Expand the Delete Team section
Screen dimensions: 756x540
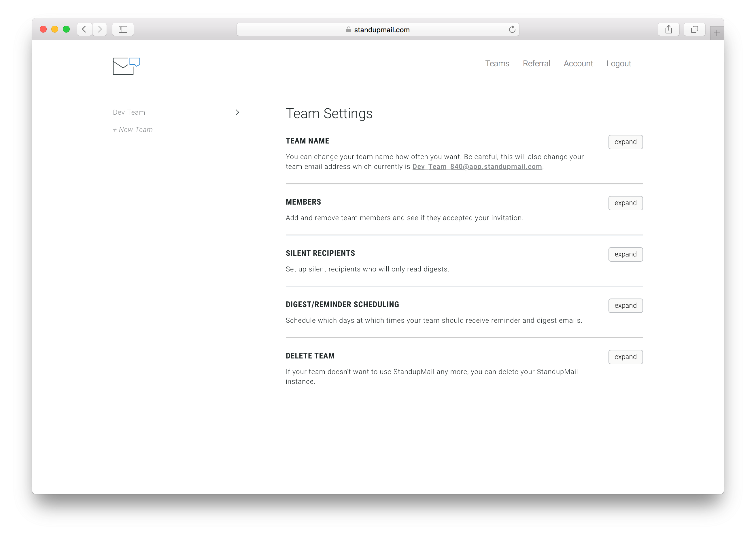pyautogui.click(x=625, y=357)
